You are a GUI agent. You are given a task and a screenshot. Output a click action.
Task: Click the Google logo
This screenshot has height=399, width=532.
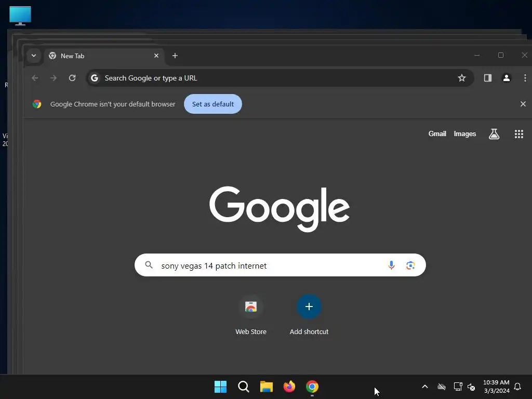(x=279, y=208)
